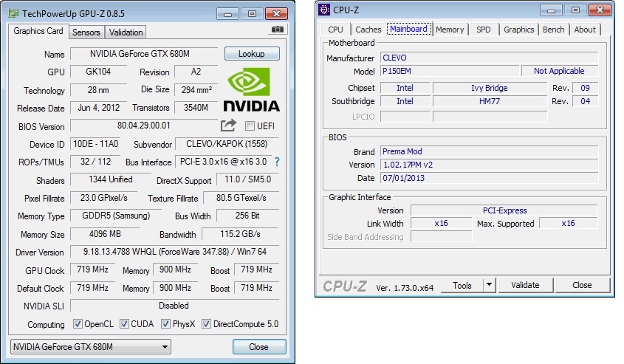Click the Chipset Ivy Bridge field
Screen dimensions: 624x364
tap(490, 88)
